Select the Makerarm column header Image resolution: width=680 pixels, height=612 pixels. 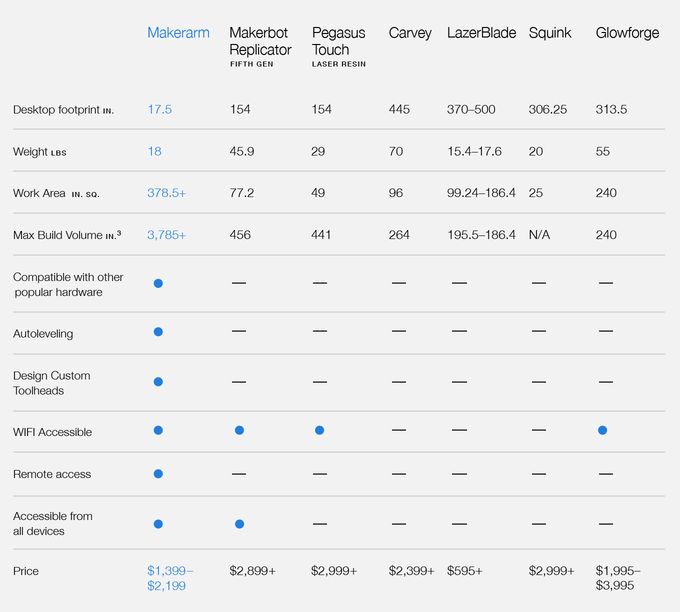pyautogui.click(x=178, y=33)
